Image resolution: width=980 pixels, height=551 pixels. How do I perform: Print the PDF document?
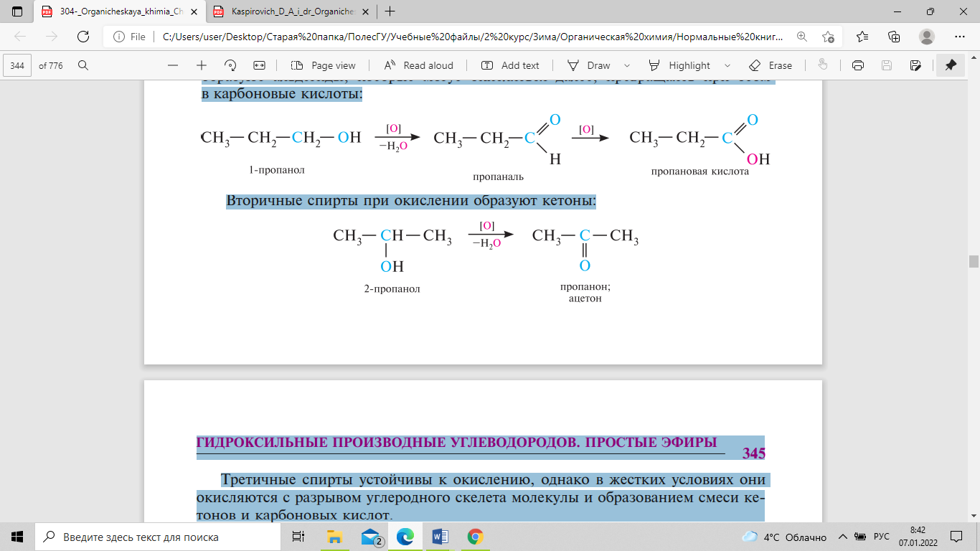click(857, 65)
